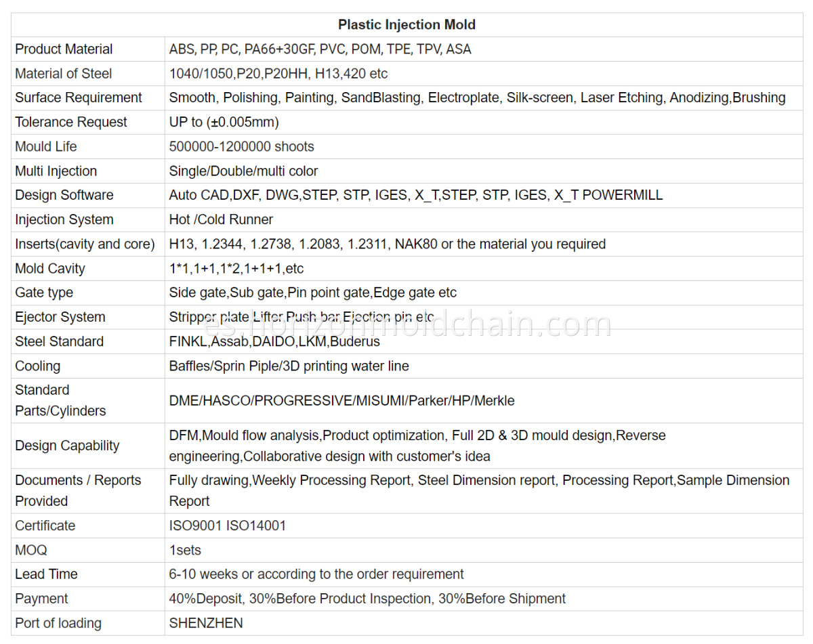Click the '1*1,1+1,1*2,1+1+1,etc' mold cavity value
Viewport: 813px width, 644px height.
coord(236,269)
